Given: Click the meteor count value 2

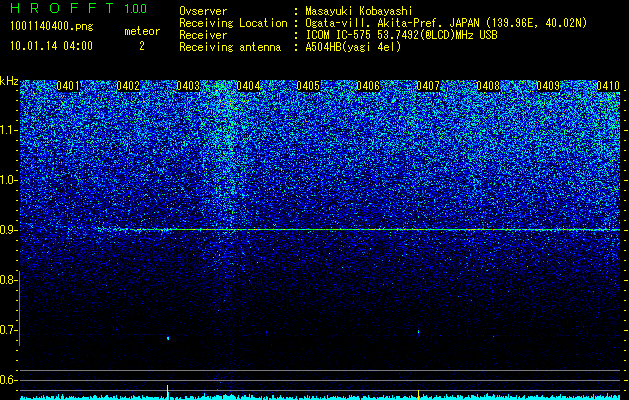Looking at the screenshot, I should tap(142, 46).
